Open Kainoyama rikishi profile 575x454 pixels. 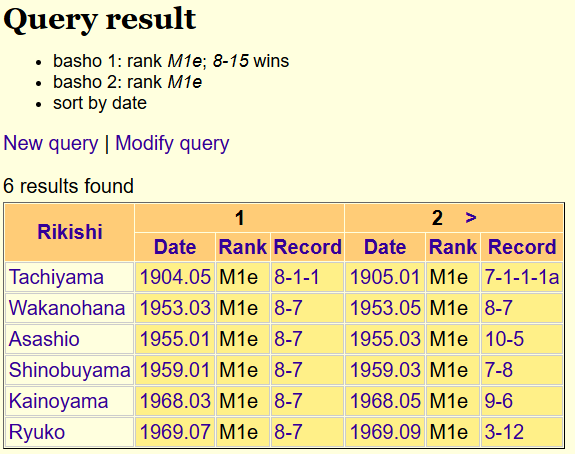point(58,401)
